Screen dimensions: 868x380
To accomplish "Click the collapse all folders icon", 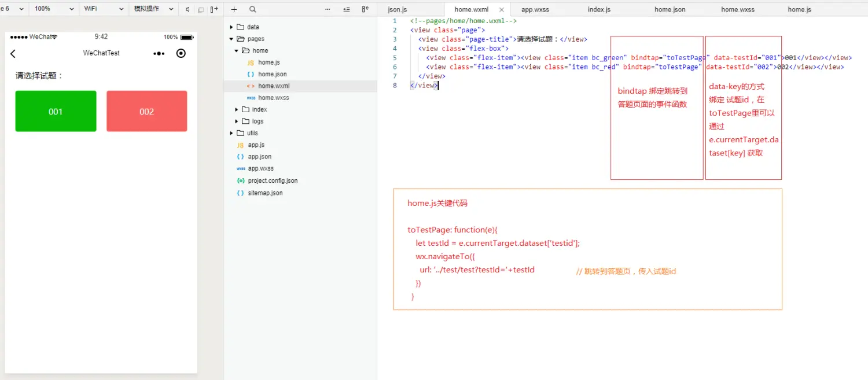I will (347, 9).
